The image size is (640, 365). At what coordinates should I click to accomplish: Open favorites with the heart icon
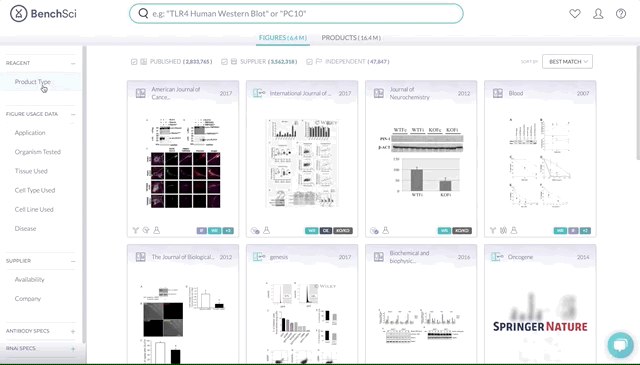click(x=575, y=13)
